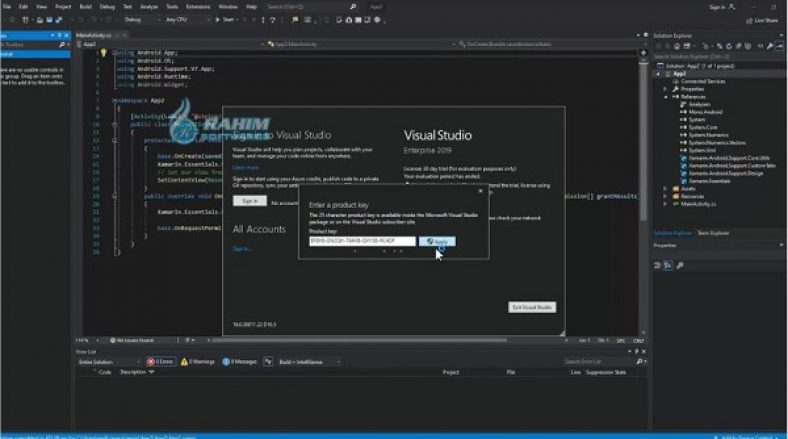The image size is (788, 439).
Task: Toggle the 0 Messages filter
Action: pyautogui.click(x=240, y=362)
